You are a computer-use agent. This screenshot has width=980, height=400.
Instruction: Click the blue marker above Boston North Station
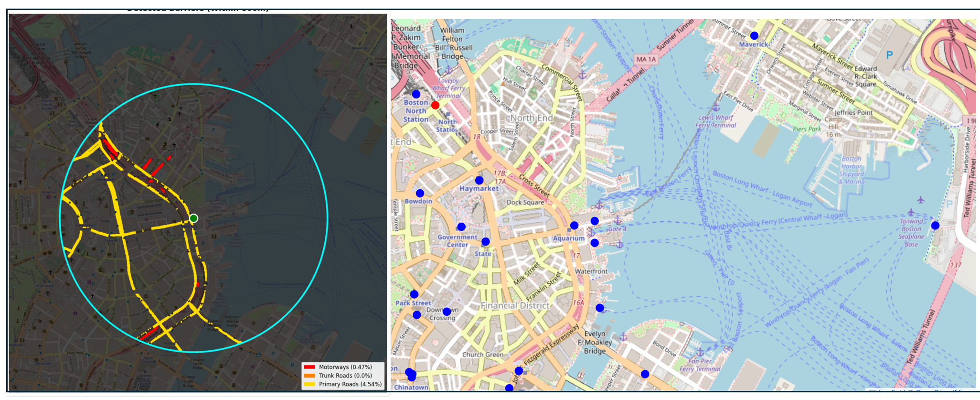coord(416,94)
